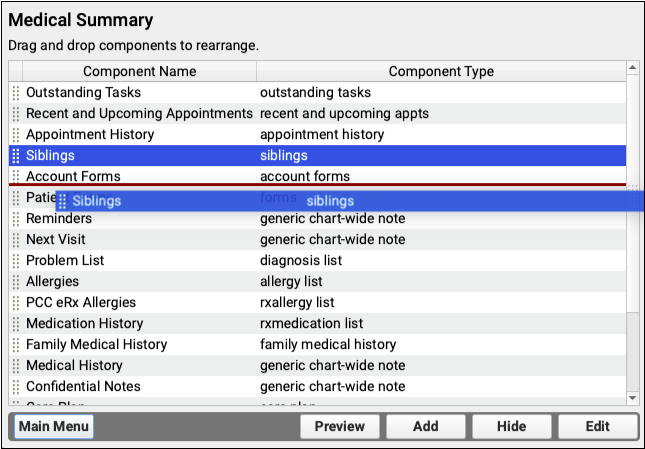
Task: Return to the Main Menu
Action: click(x=53, y=426)
